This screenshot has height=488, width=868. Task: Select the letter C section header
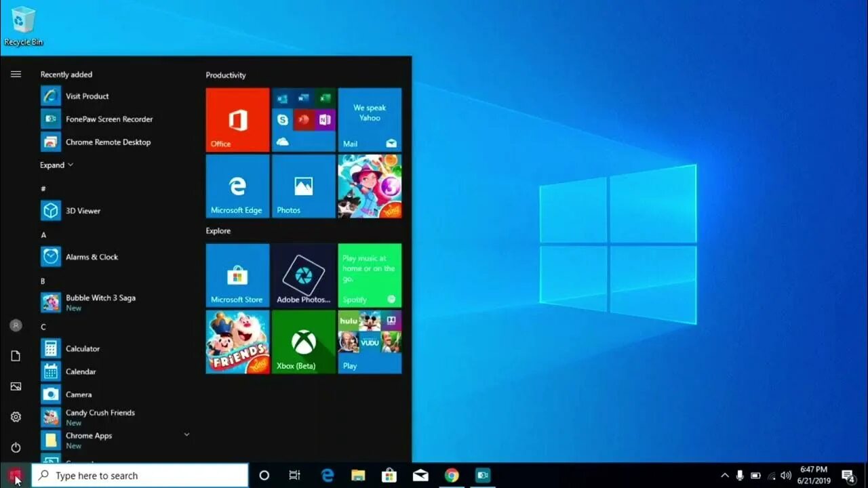tap(43, 327)
